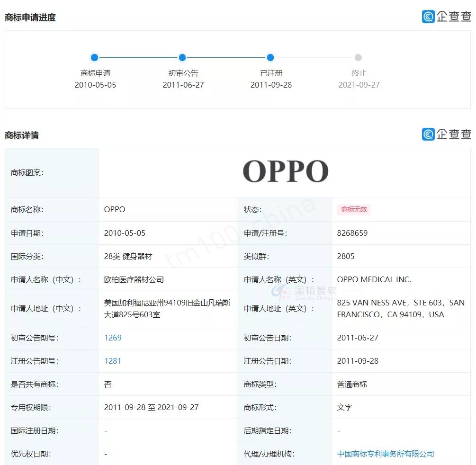Click the OPPO trademark image
Image resolution: width=476 pixels, height=465 pixels.
coord(286,171)
